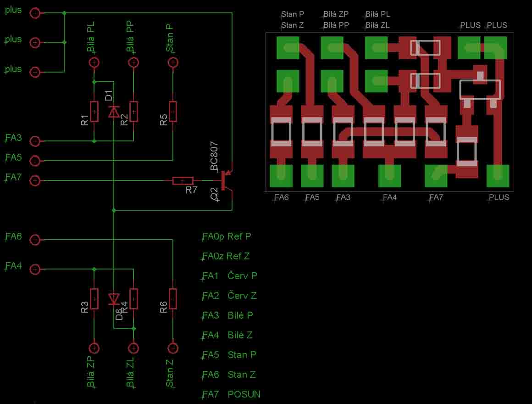The height and width of the screenshot is (404, 532).
Task: Select resistor R1 in the schematic
Action: [94, 112]
